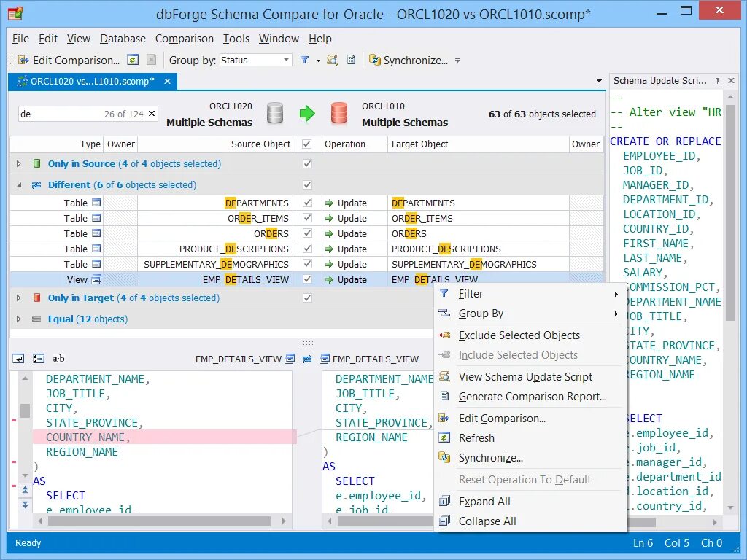This screenshot has height=560, width=747.
Task: Open the Filter submenu in context menu
Action: coord(530,294)
